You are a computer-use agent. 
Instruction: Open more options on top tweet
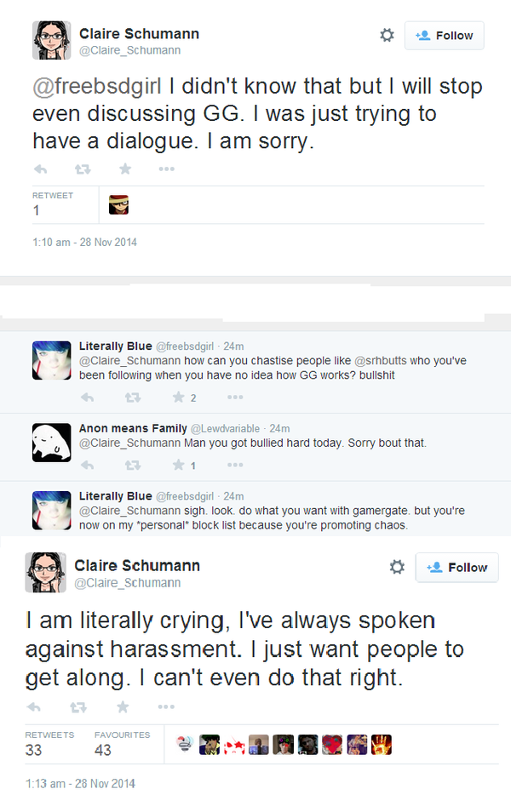click(x=166, y=169)
